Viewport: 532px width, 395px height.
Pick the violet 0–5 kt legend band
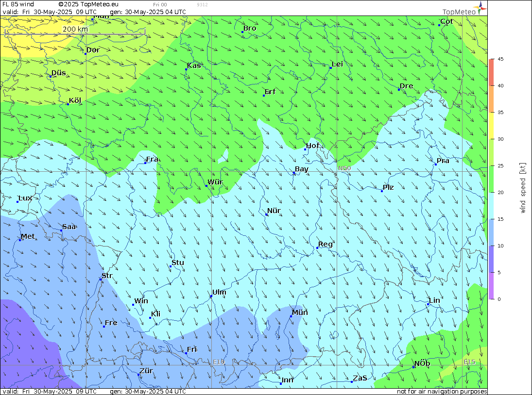tap(491, 286)
